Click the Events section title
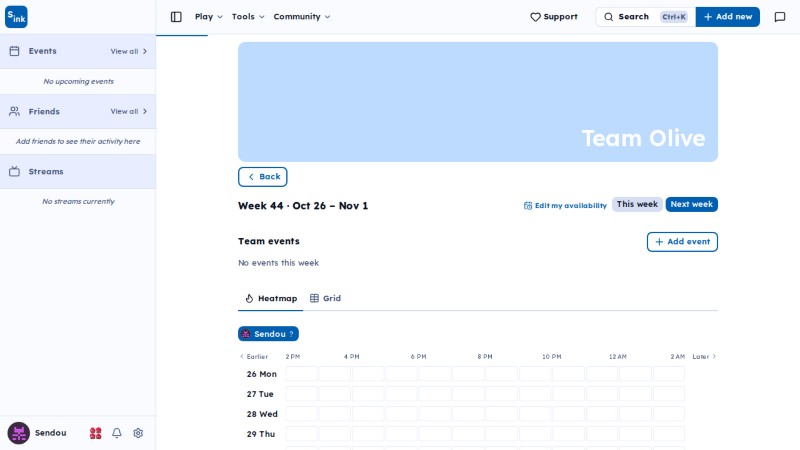This screenshot has height=450, width=800. pyautogui.click(x=42, y=51)
